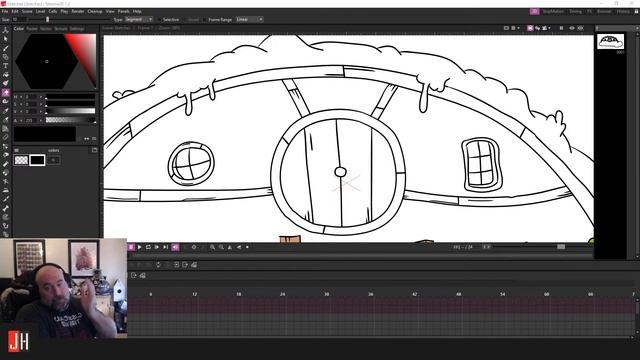The height and width of the screenshot is (360, 640).
Task: Click the Alpha transparency slider
Action: [70, 120]
